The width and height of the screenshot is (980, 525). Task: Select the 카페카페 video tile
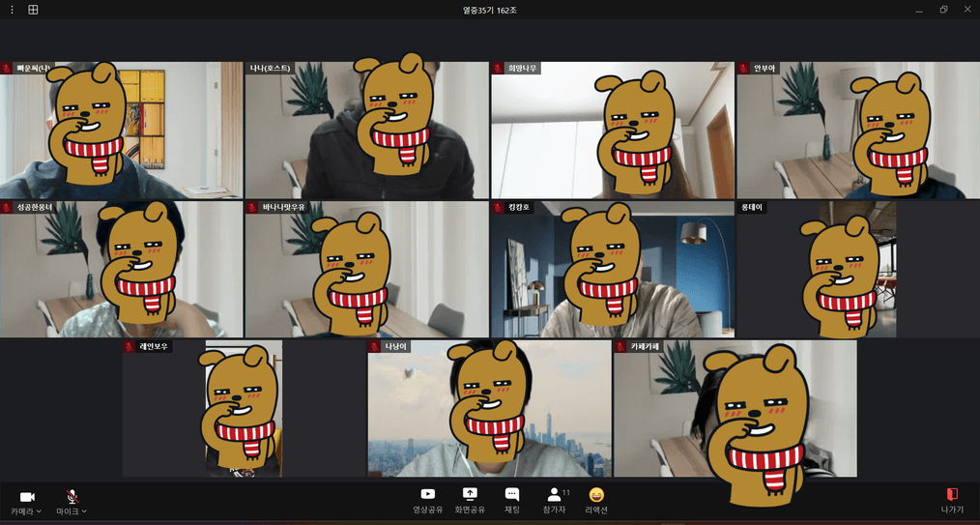[x=735, y=408]
